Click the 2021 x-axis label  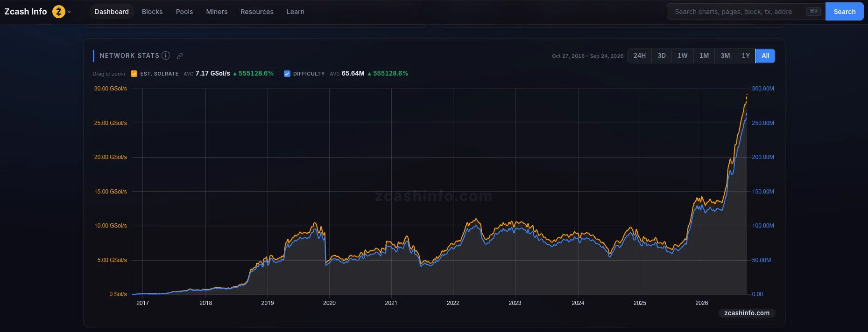point(391,303)
